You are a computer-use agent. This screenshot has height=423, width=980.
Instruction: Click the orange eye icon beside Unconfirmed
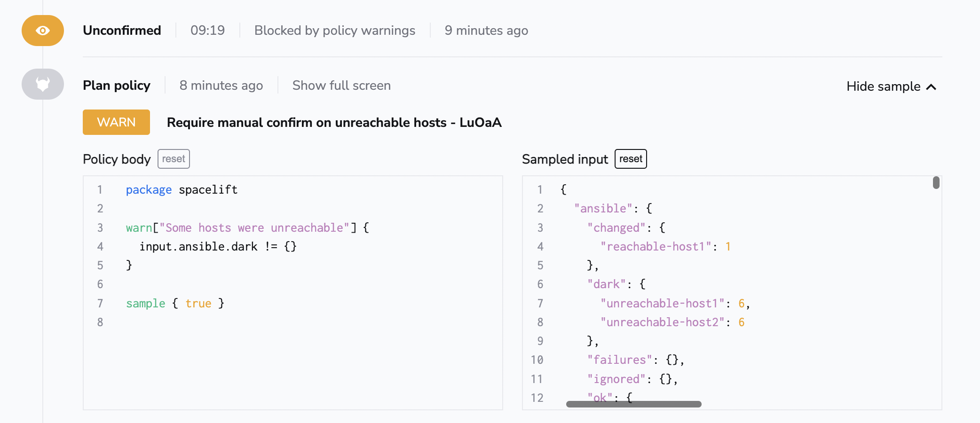click(x=42, y=30)
